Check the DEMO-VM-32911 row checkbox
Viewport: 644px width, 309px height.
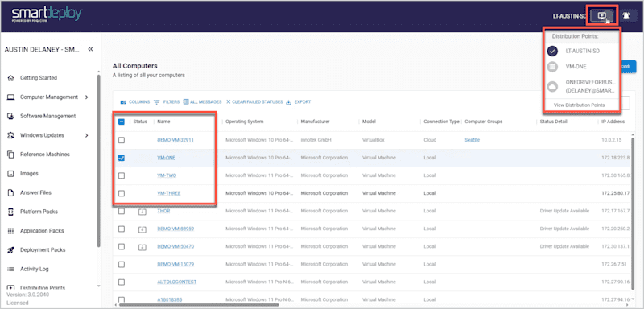point(122,140)
